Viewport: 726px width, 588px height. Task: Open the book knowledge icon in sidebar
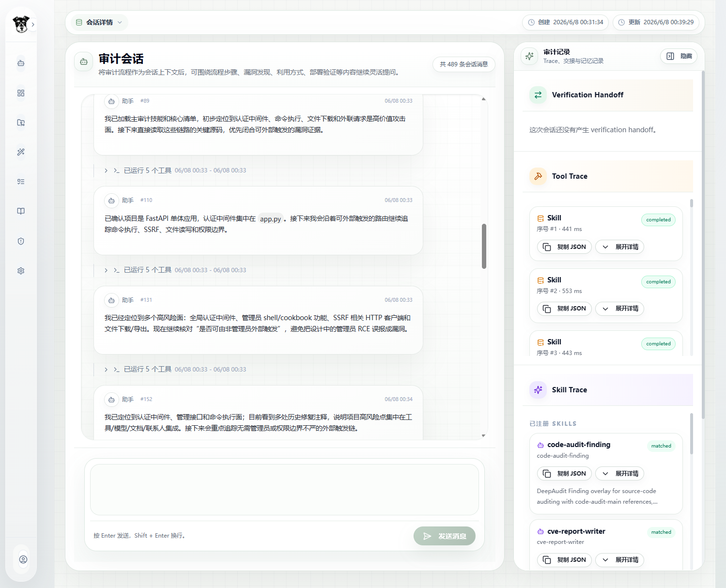pos(21,211)
